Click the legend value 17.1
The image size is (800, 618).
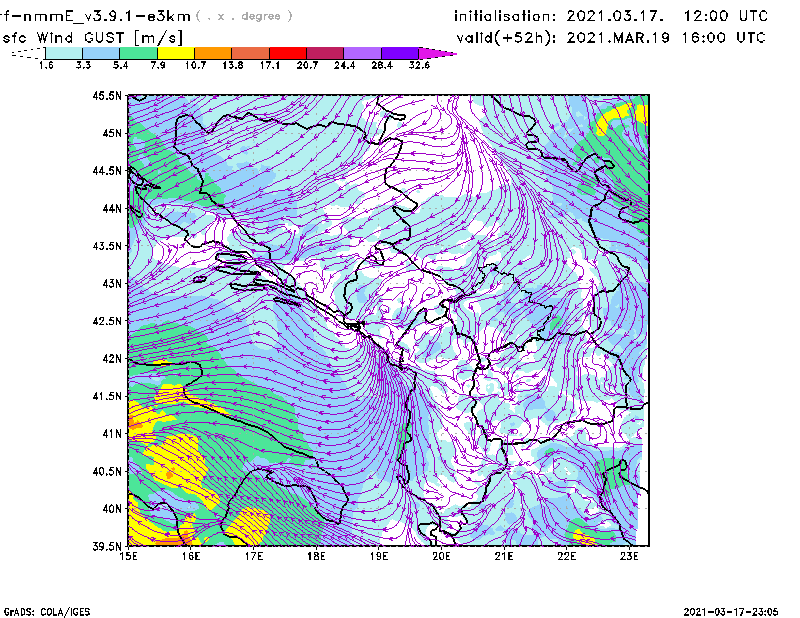coord(270,65)
